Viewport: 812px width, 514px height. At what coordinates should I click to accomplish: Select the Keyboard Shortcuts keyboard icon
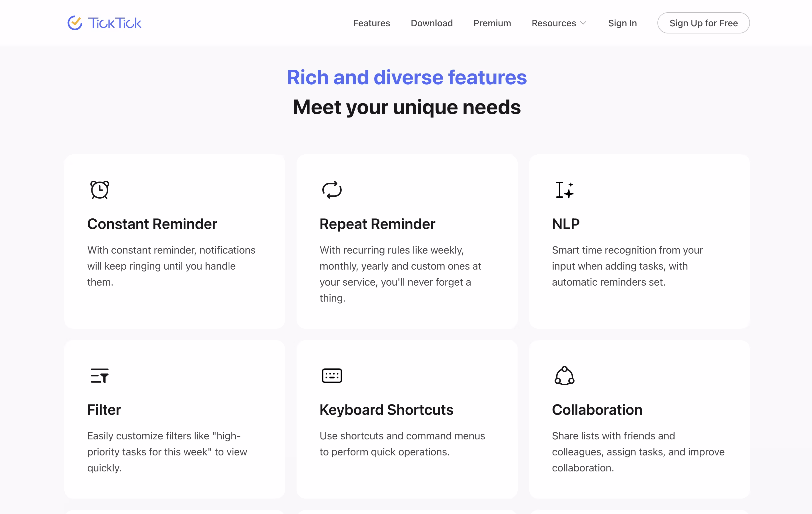pyautogui.click(x=332, y=376)
